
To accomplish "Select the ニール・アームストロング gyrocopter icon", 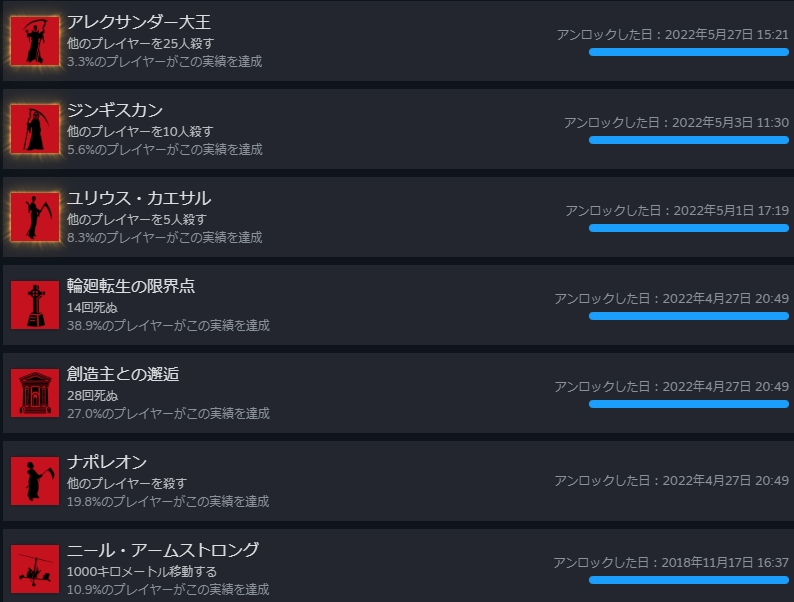I will 35,569.
